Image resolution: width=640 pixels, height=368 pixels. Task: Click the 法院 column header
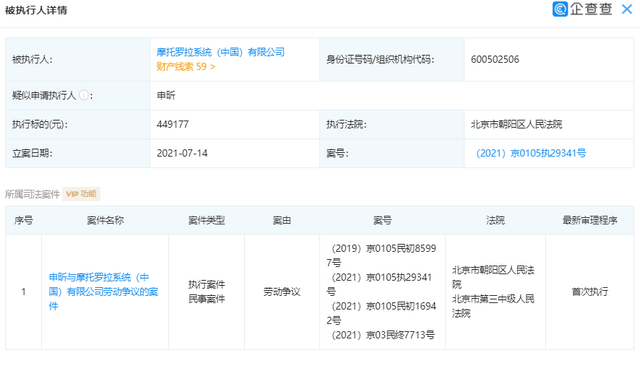496,220
